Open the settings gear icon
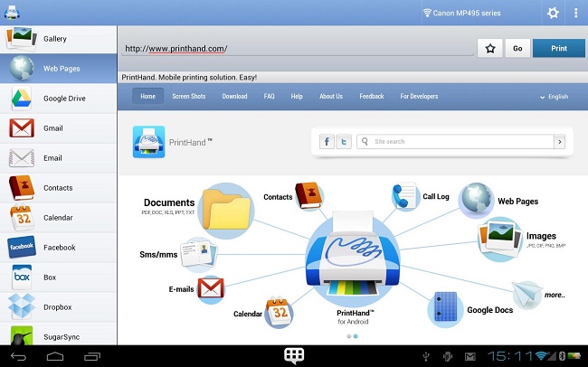 553,13
